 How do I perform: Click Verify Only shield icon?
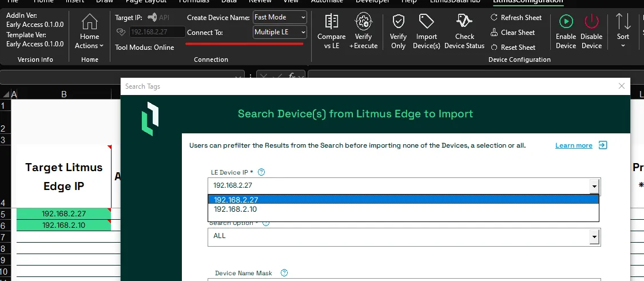pos(398,21)
